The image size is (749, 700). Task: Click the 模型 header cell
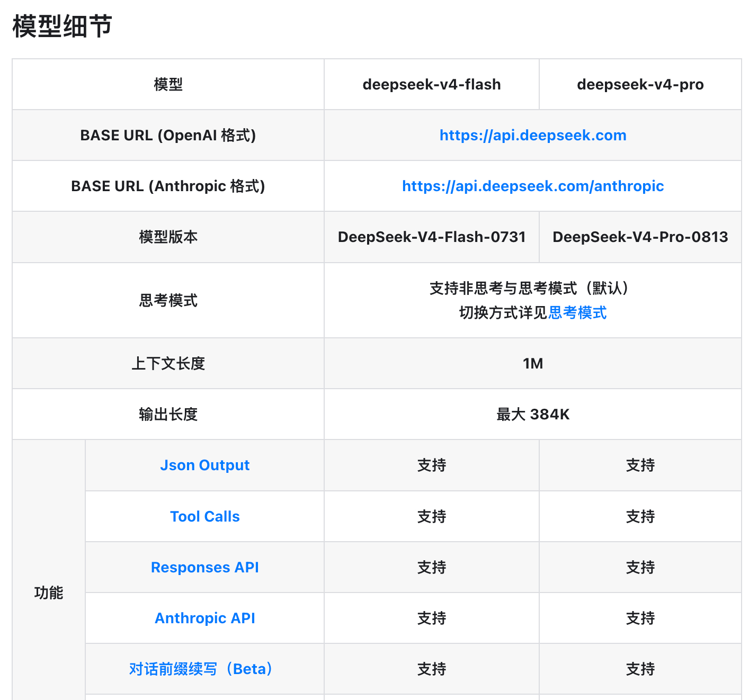point(168,85)
